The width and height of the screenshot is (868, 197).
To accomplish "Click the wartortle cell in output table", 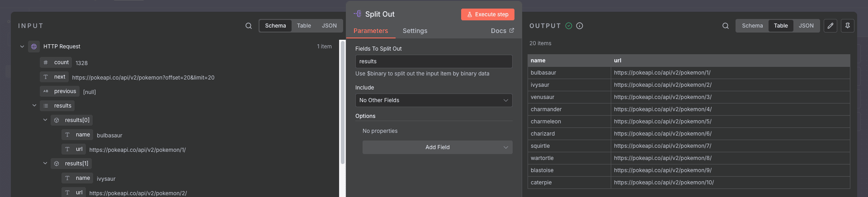I will click(569, 158).
